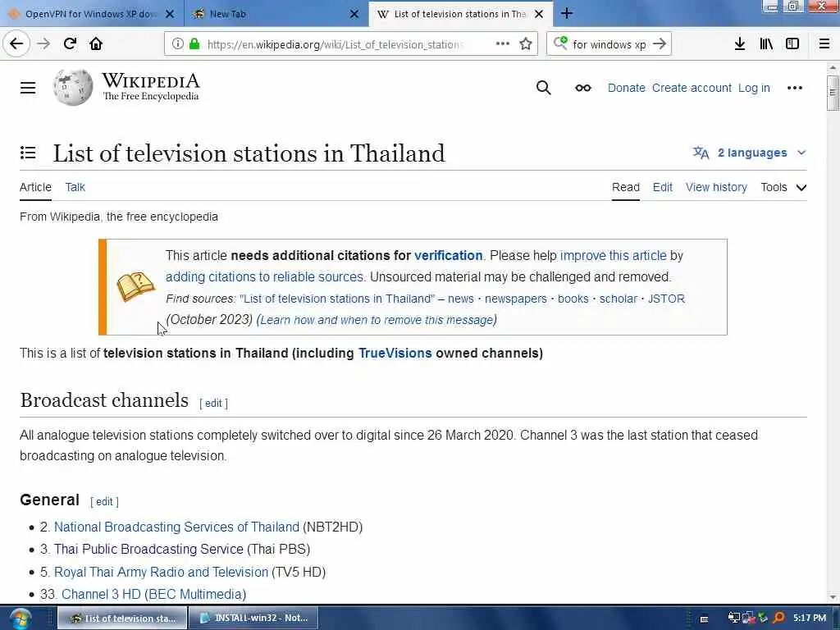Open Thai Public Broadcasting Service link
Screen dimensions: 840x630
tap(148, 549)
